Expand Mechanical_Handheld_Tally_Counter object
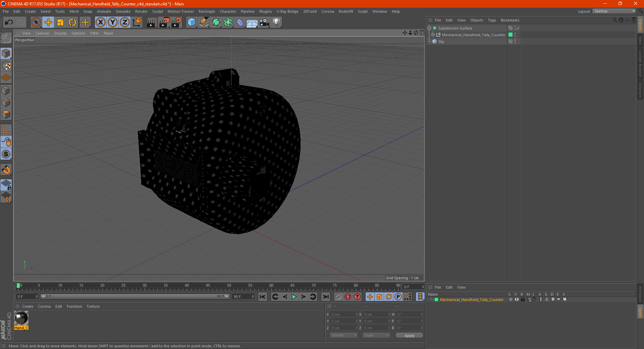 tap(433, 35)
